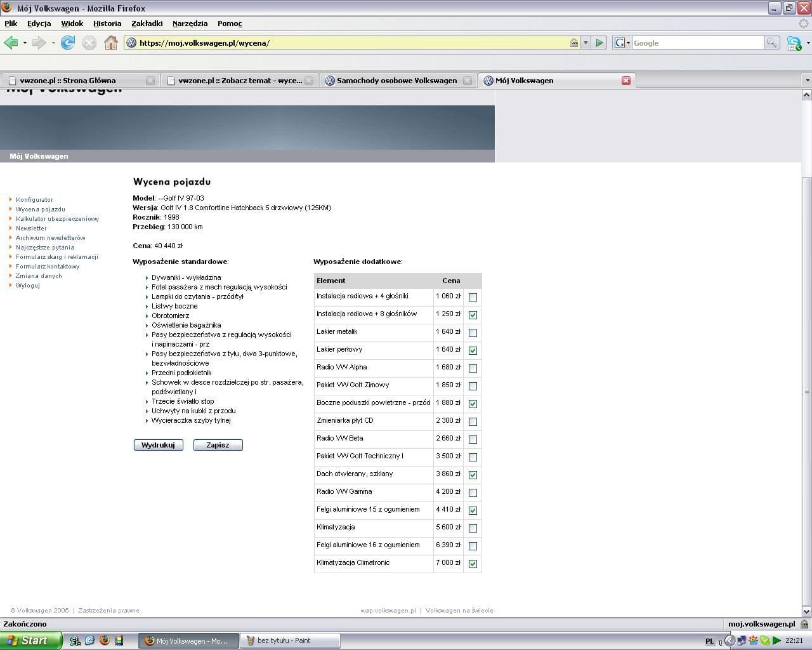Screen dimensions: 812x650
Task: Click the Stop loading icon
Action: [89, 43]
